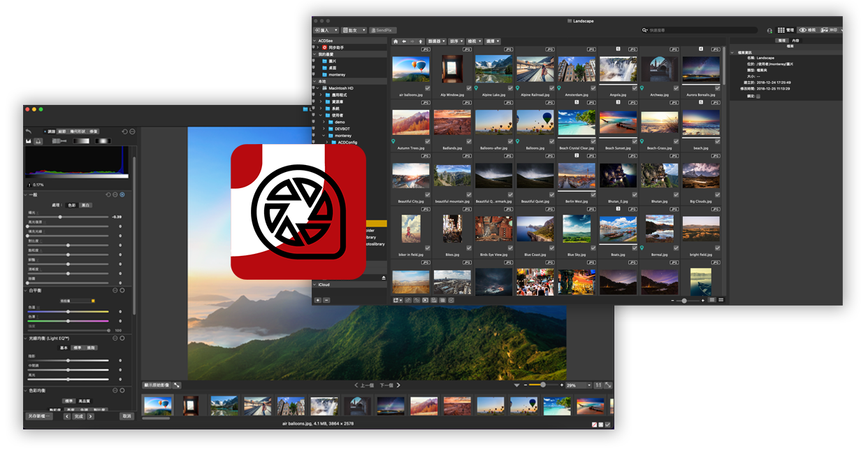Click minus button below folder tree

(x=326, y=300)
